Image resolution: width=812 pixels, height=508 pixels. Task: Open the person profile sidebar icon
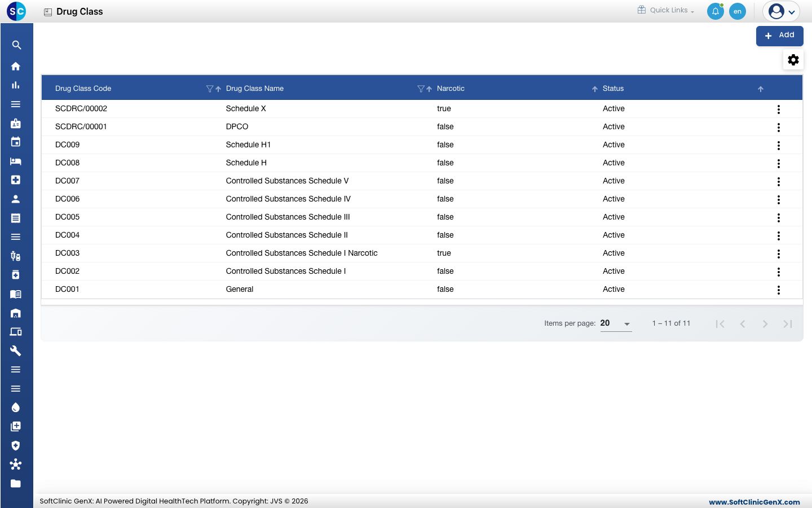[x=16, y=199]
